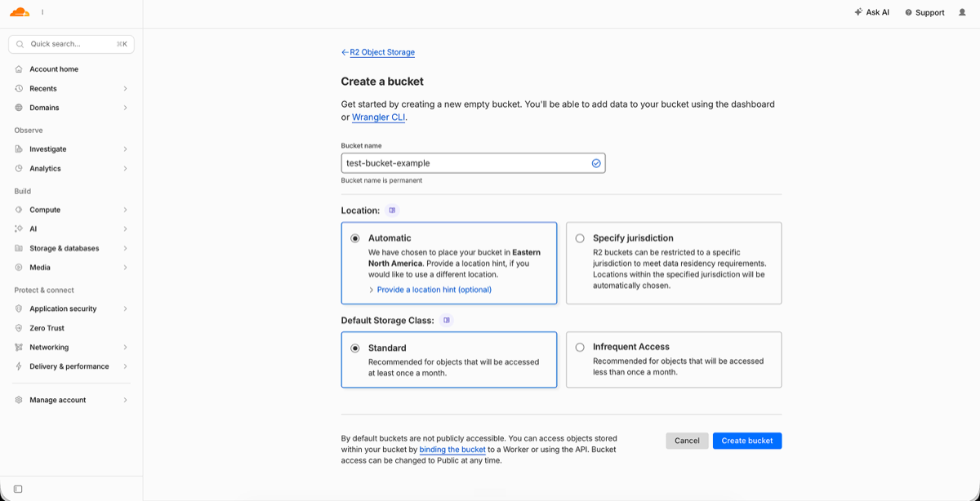
Task: Click the user profile icon
Action: tap(962, 12)
